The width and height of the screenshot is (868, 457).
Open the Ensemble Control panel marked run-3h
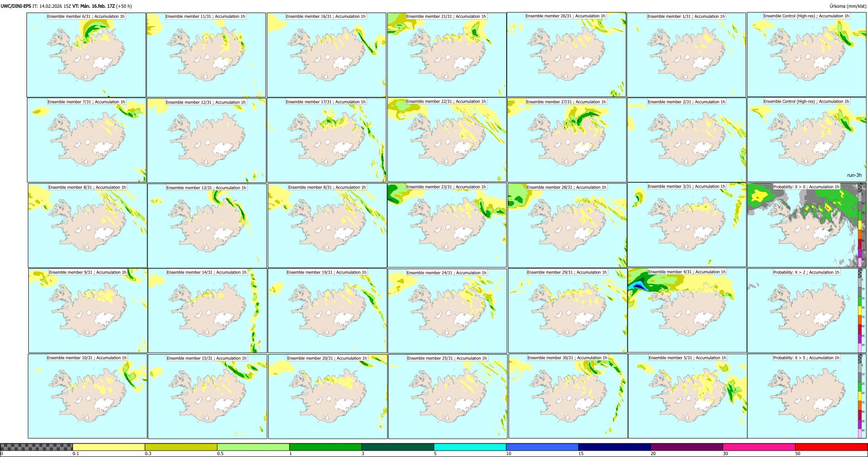pos(807,140)
